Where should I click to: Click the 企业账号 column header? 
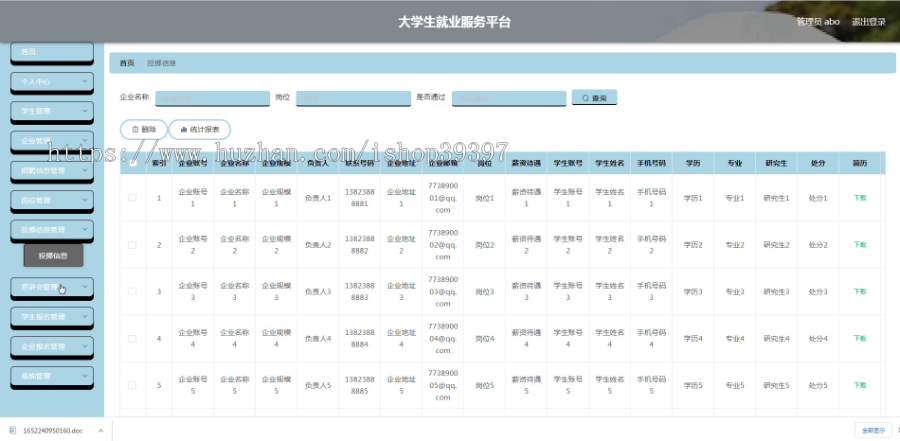[x=193, y=164]
